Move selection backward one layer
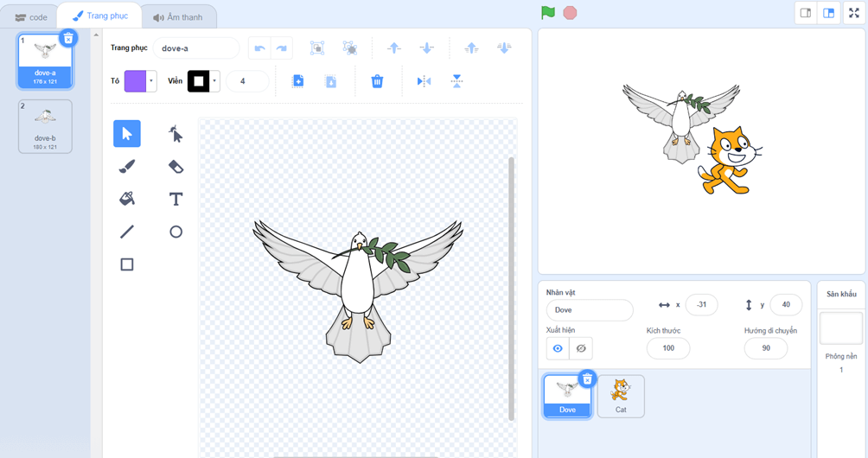 pyautogui.click(x=426, y=48)
